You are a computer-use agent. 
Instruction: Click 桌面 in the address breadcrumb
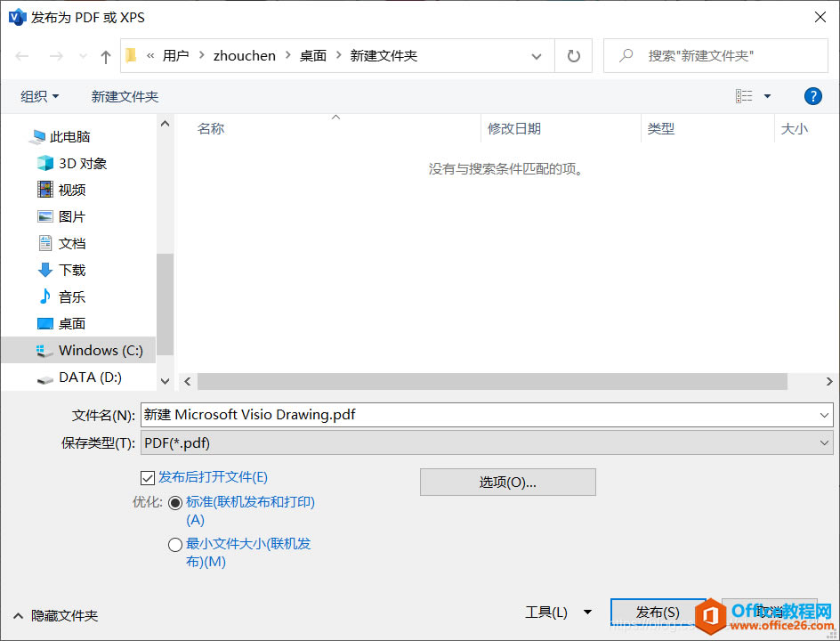(x=313, y=56)
